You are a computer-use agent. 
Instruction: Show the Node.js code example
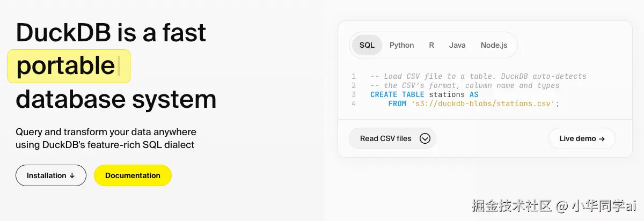494,45
